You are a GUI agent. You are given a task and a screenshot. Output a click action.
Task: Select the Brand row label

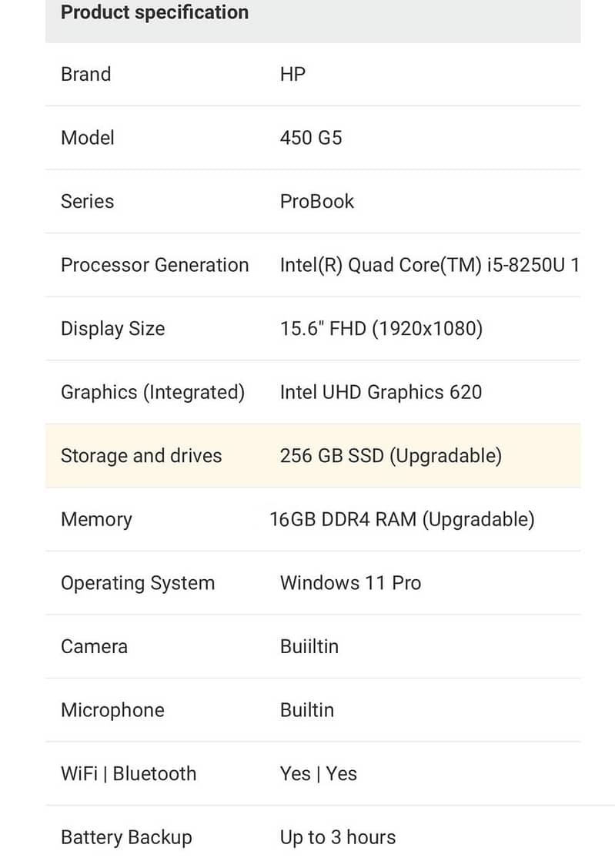pyautogui.click(x=85, y=75)
